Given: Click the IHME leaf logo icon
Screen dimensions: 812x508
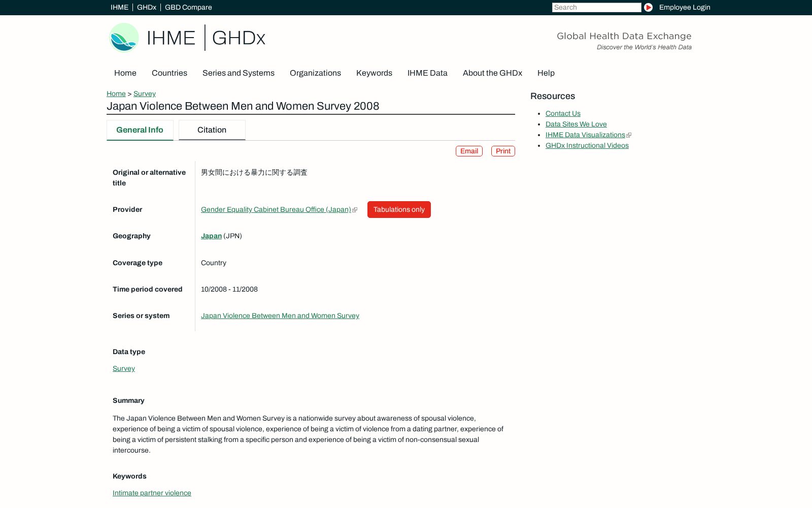Looking at the screenshot, I should click(x=124, y=38).
